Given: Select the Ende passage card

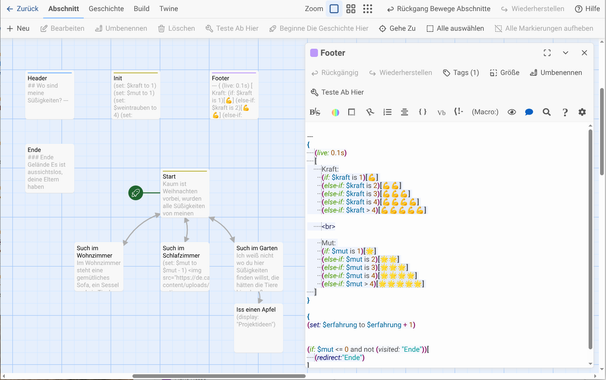Looking at the screenshot, I should tap(49, 168).
